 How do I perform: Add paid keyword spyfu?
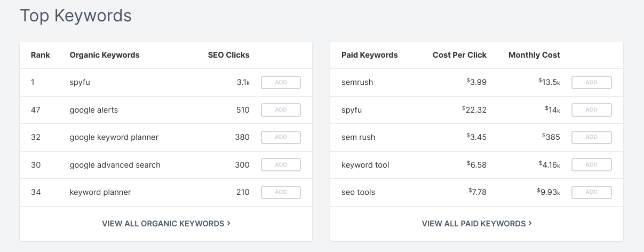(592, 110)
